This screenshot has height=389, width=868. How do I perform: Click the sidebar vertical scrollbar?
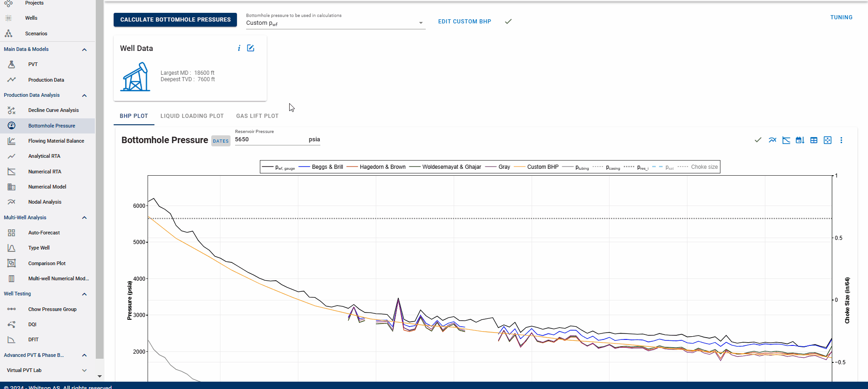tap(99, 179)
